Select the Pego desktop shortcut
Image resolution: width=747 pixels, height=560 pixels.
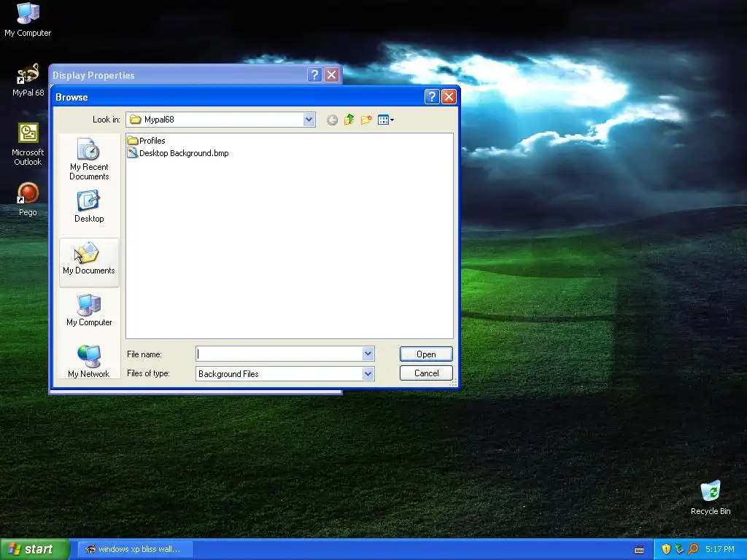[x=28, y=200]
